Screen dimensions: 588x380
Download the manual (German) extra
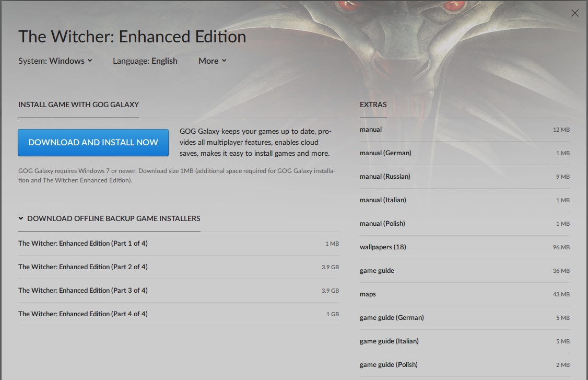465,153
